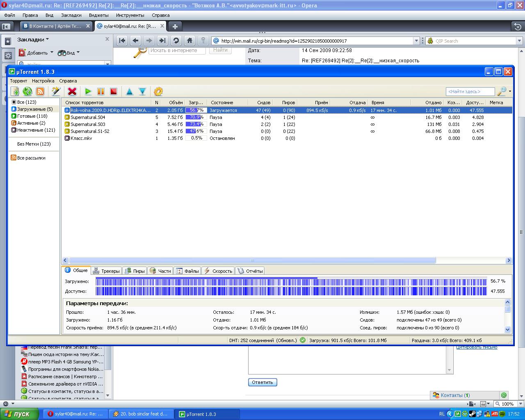
Task: Move torrent up the queue arrow
Action: pyautogui.click(x=130, y=91)
